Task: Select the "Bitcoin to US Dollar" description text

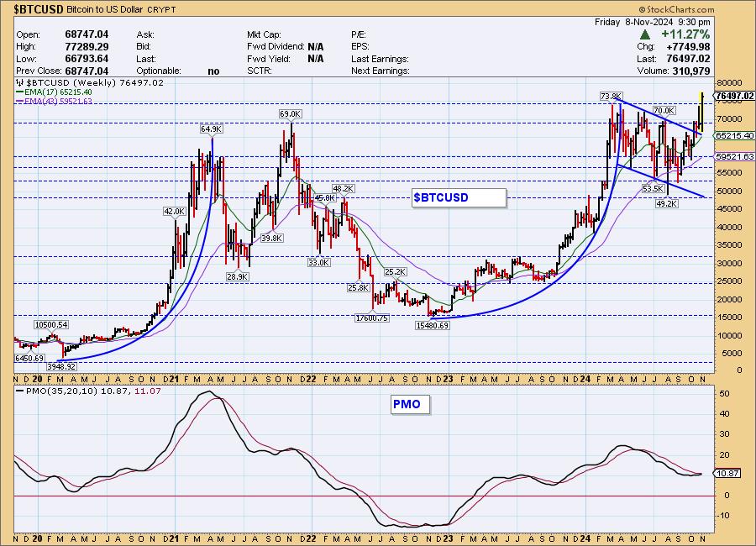Action: point(105,9)
